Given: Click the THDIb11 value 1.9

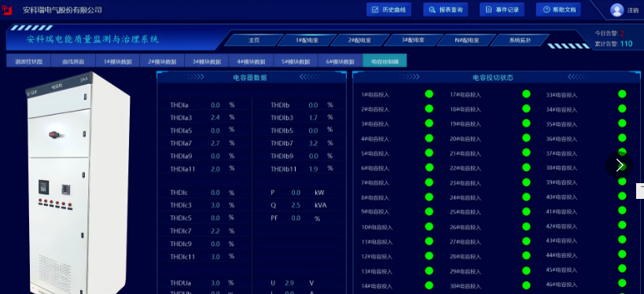Looking at the screenshot, I should 313,169.
